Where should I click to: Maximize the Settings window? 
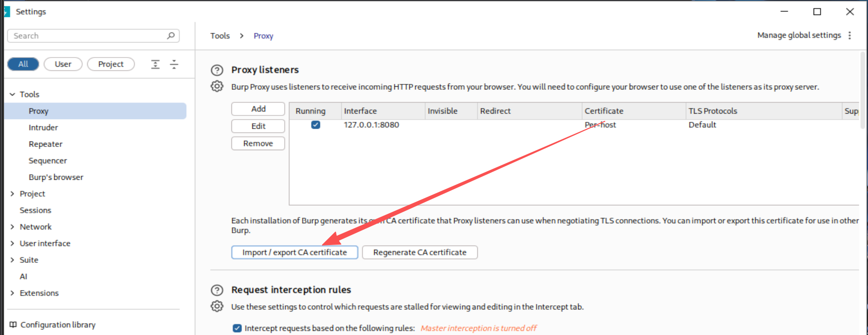[817, 11]
